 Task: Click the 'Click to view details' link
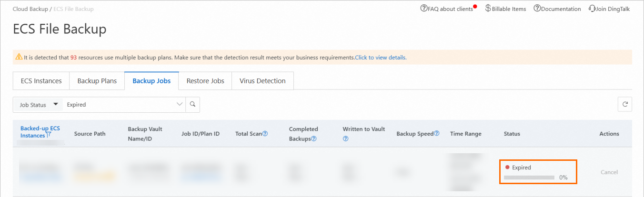[380, 58]
